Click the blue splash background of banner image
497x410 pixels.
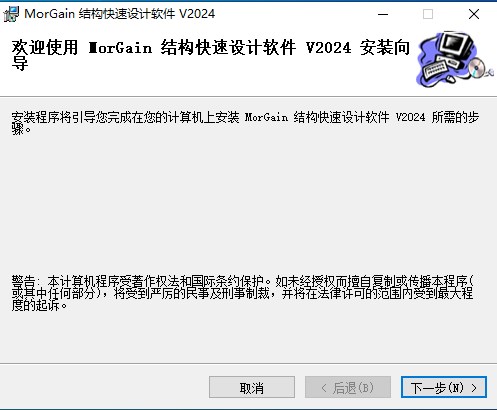pyautogui.click(x=427, y=53)
